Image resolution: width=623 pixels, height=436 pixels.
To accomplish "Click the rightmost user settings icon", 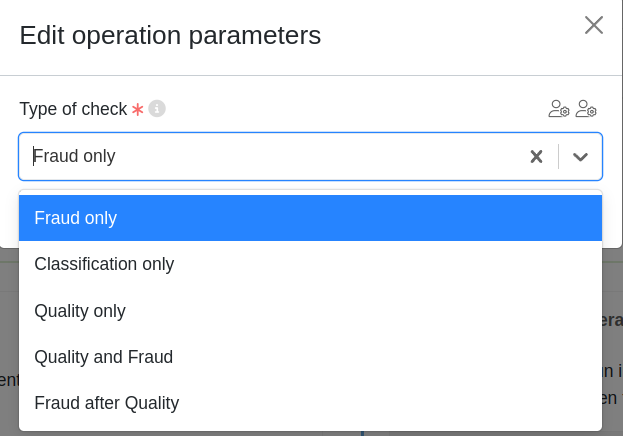I will (x=586, y=108).
